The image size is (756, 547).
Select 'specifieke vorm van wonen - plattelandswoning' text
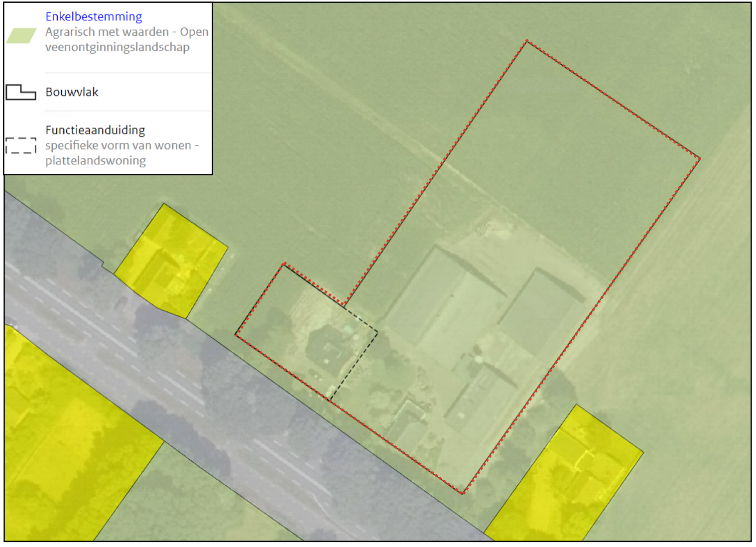(x=122, y=153)
